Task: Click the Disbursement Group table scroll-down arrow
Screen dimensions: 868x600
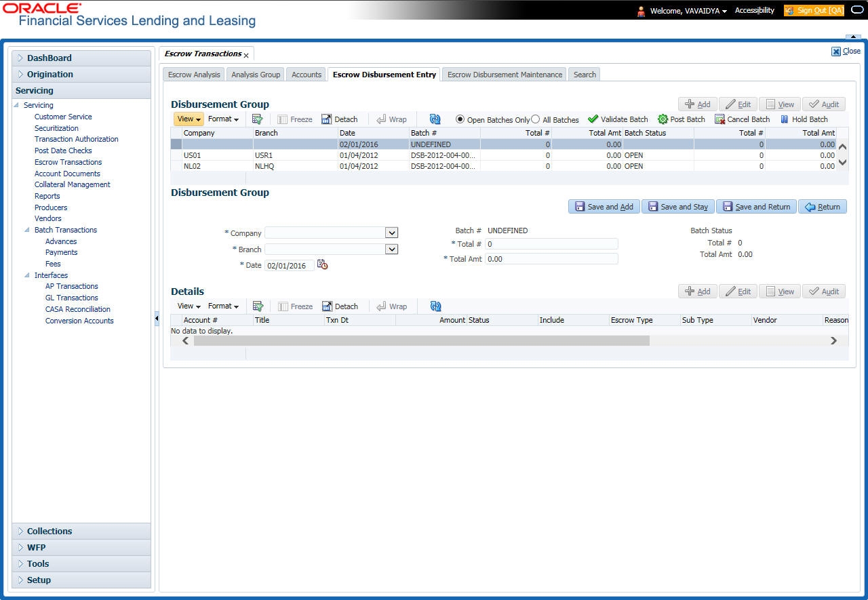Action: [x=843, y=162]
